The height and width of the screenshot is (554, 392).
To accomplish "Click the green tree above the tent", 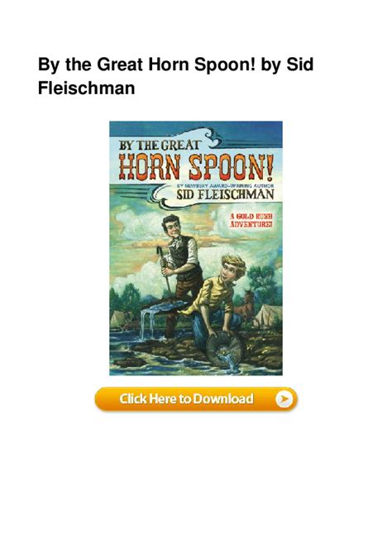I will (x=265, y=284).
